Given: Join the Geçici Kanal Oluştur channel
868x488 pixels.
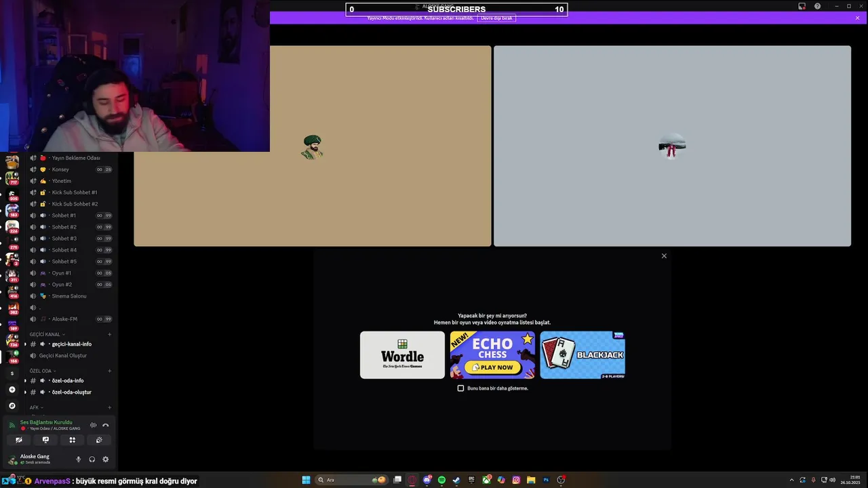Looking at the screenshot, I should coord(71,356).
